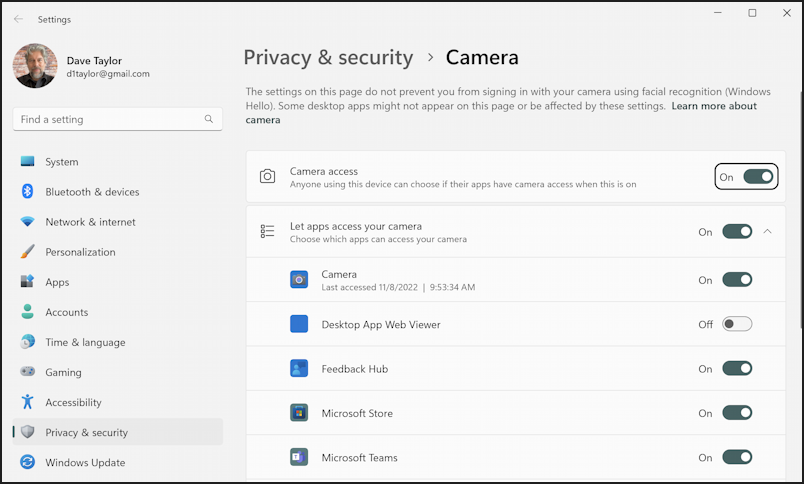Turn off the Camera access toggle

pos(758,176)
